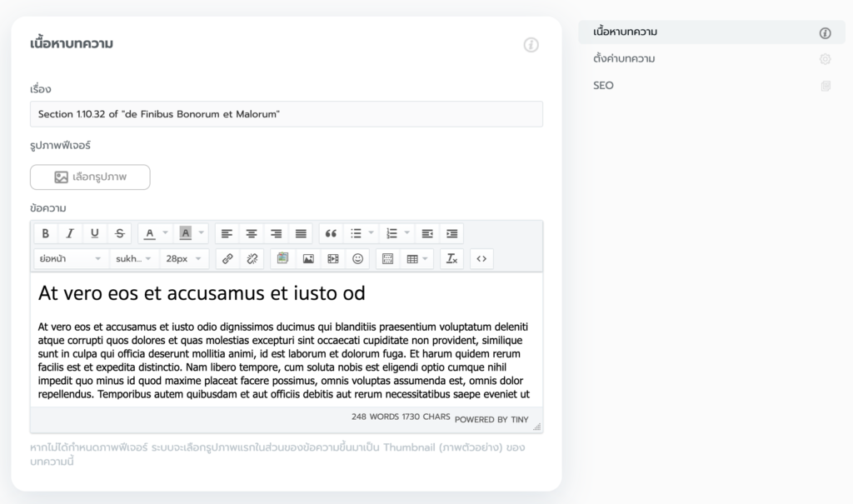Open the SEO section in sidebar
Viewport: 853px width, 504px height.
604,86
